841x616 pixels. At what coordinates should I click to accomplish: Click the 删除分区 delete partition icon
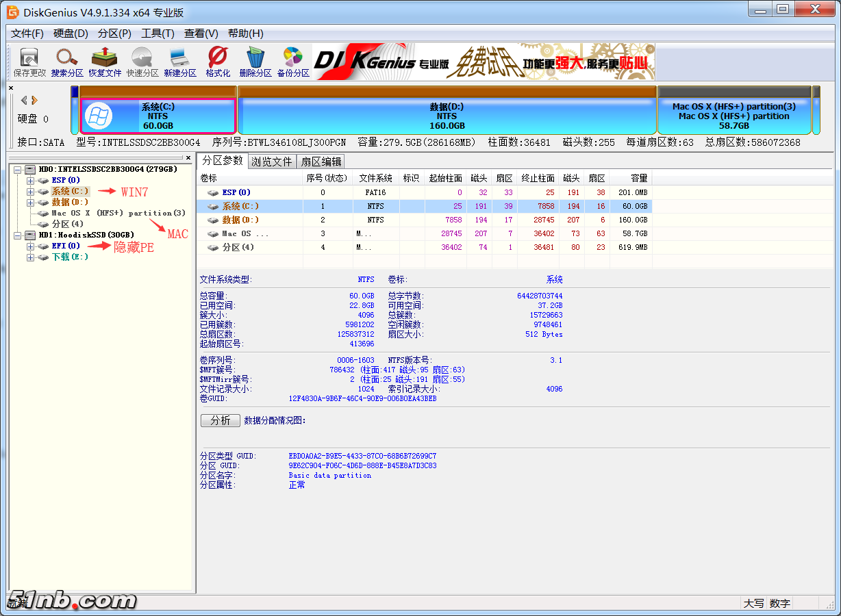pyautogui.click(x=255, y=62)
